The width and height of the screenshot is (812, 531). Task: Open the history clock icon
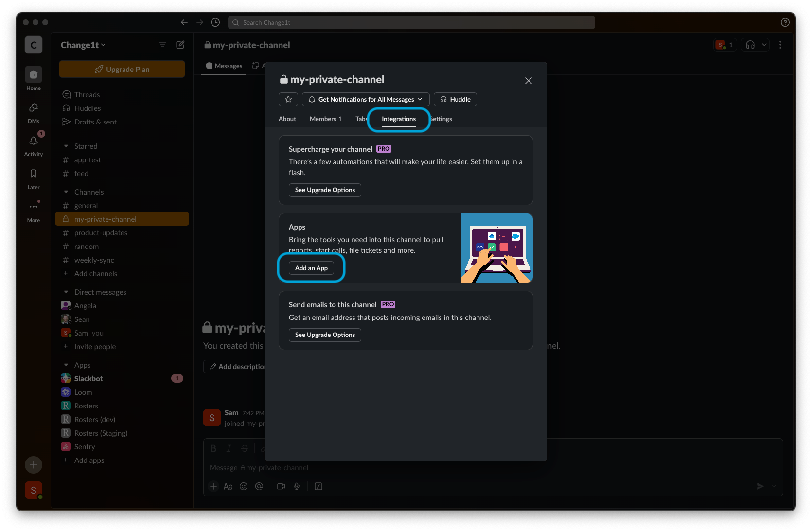[215, 22]
